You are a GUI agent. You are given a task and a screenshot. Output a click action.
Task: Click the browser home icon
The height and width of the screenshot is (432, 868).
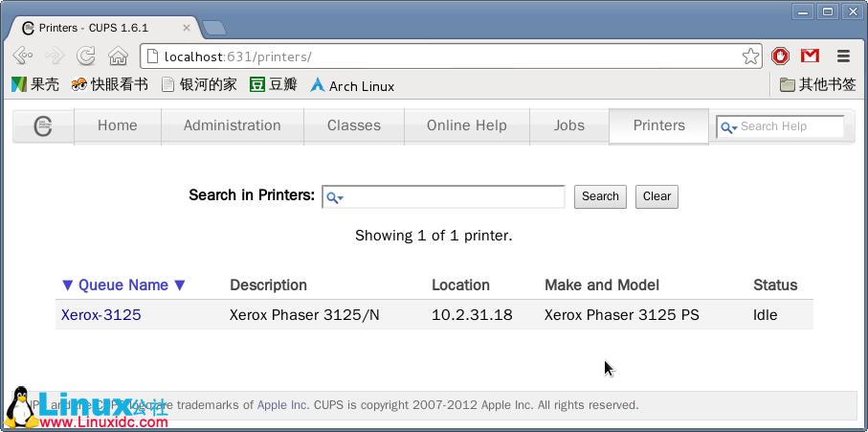tap(118, 56)
